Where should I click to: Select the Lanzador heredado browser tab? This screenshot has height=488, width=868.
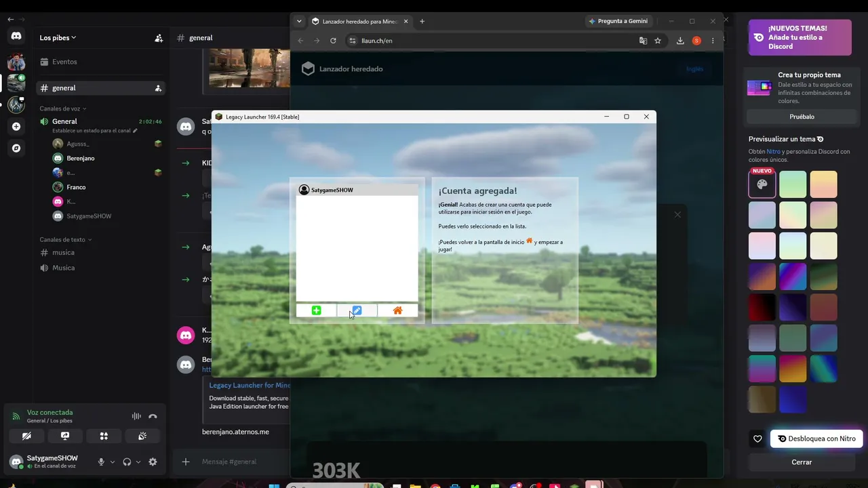pos(359,21)
